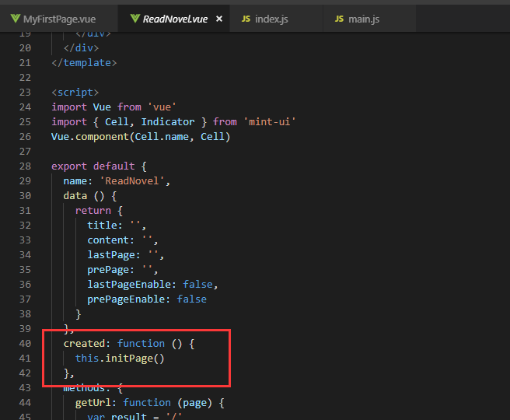Click the JS icon on main.js tab
The width and height of the screenshot is (510, 420).
[339, 19]
